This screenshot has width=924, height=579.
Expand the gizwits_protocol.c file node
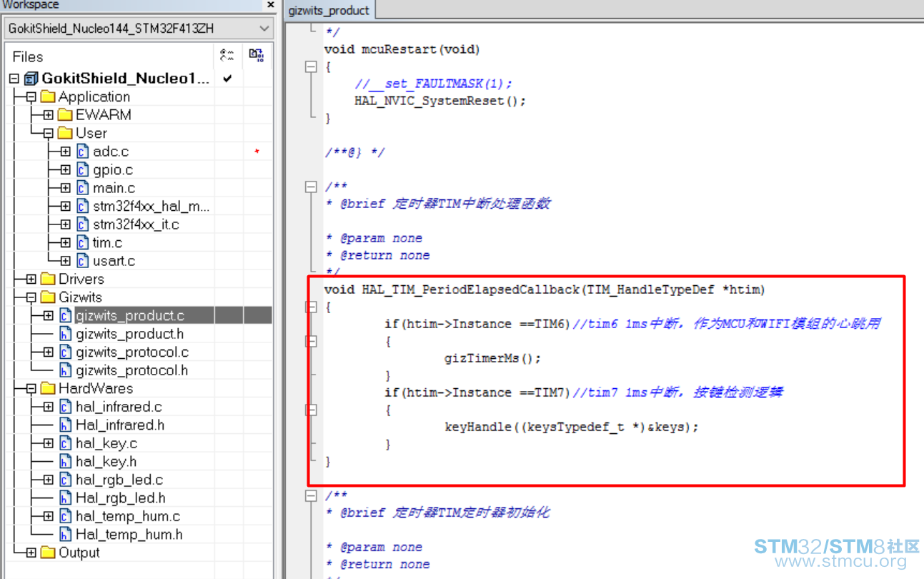point(48,352)
